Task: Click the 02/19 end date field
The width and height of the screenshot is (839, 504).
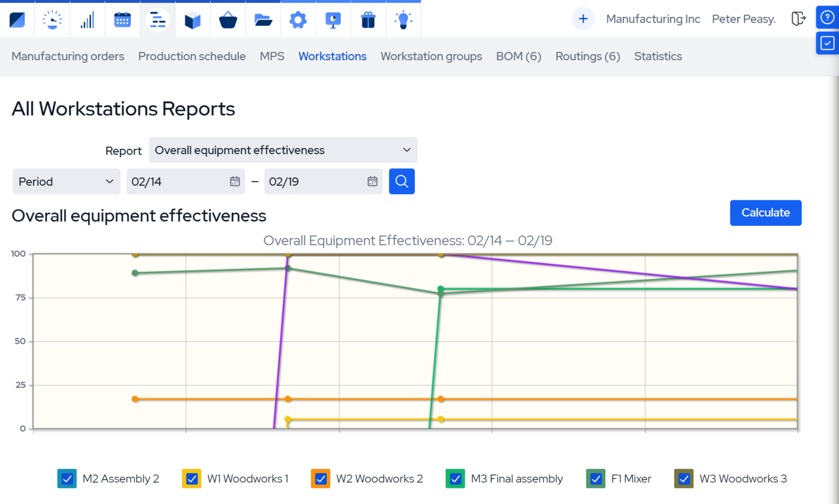Action: click(313, 182)
